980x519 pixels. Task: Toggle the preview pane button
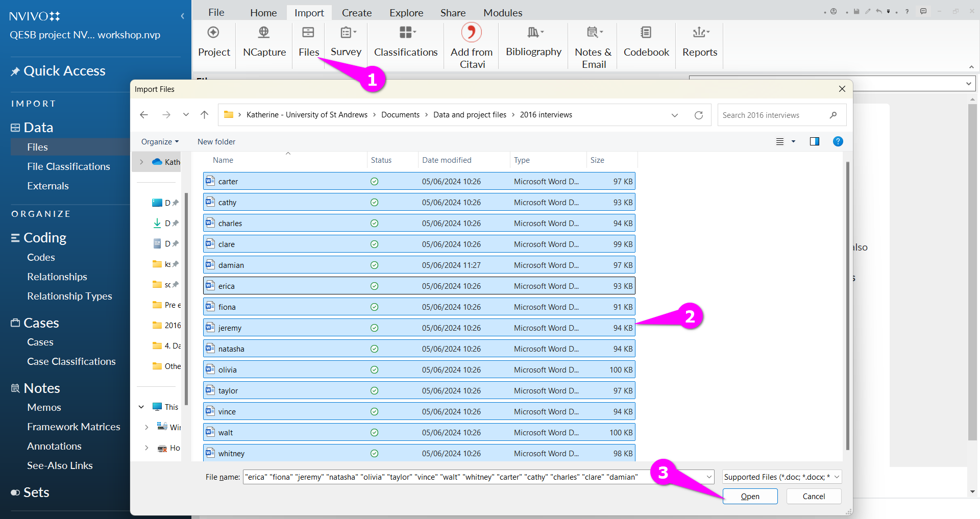(x=814, y=141)
